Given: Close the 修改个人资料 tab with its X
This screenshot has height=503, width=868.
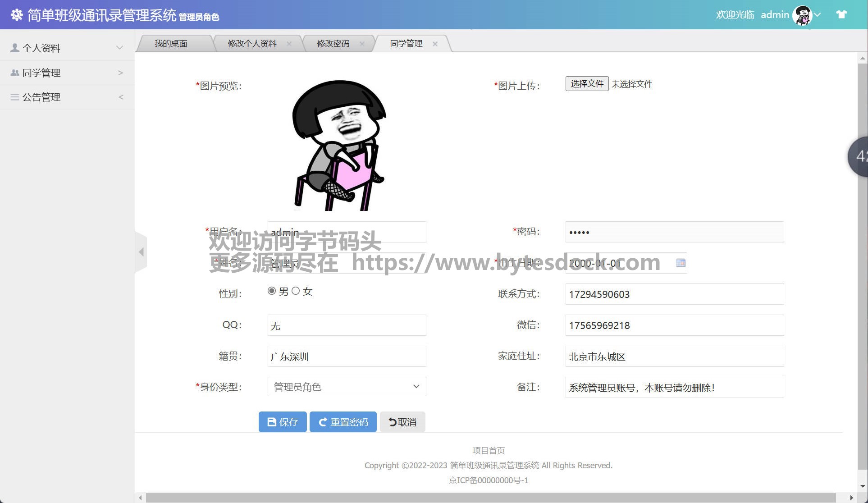Looking at the screenshot, I should pyautogui.click(x=289, y=44).
